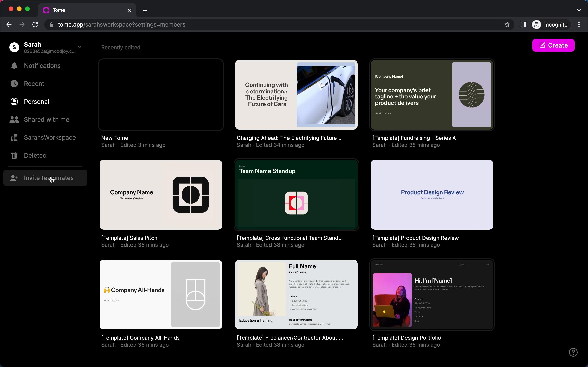Expand the tab search chevron
Screen dimensions: 588x367
[579, 10]
